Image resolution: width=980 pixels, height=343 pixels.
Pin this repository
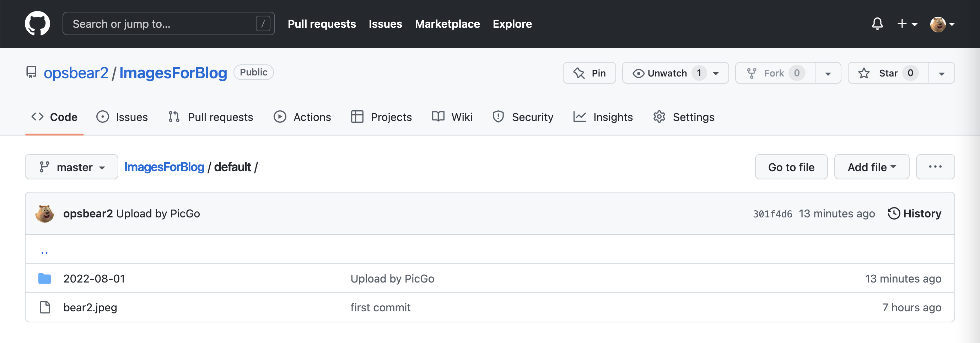(589, 73)
